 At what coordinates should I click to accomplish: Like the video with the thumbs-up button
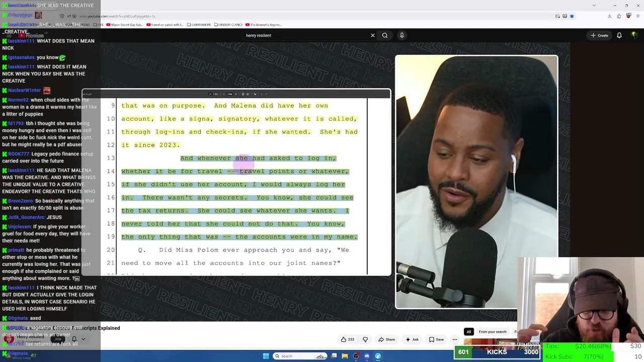347,339
